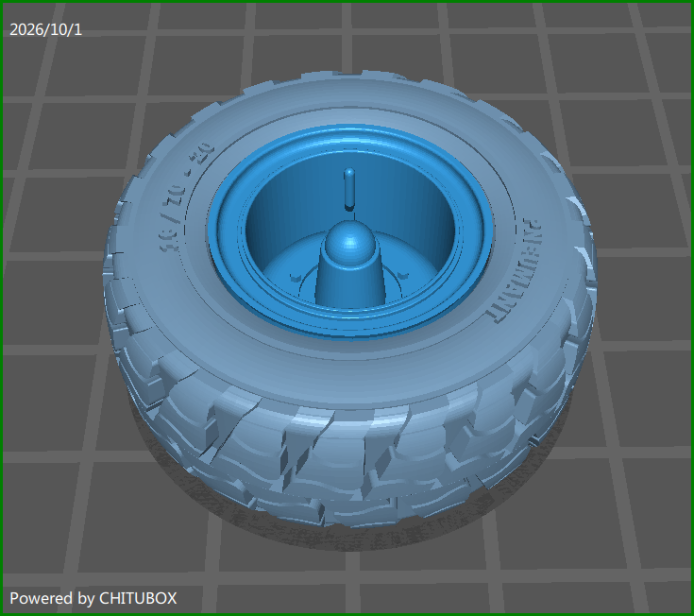The height and width of the screenshot is (616, 694).
Task: Select the blue wheel hub center cone
Action: pos(349,264)
